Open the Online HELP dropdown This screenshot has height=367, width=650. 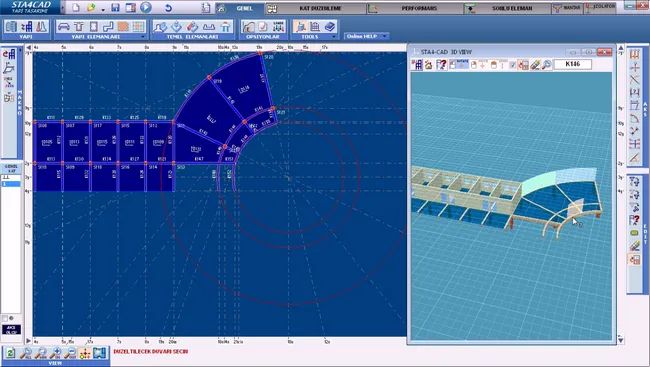click(366, 36)
